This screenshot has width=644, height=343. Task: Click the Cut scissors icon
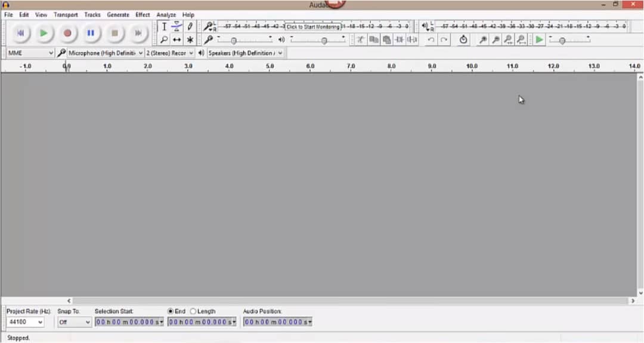pos(360,40)
